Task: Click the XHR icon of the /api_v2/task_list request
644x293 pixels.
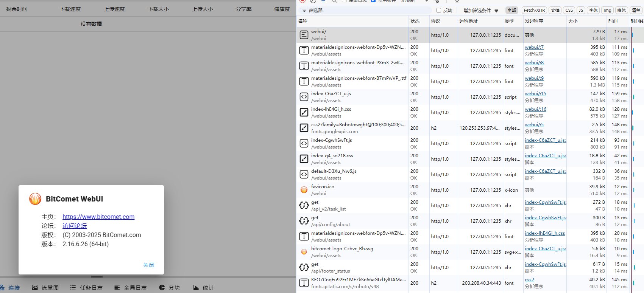Action: tap(304, 205)
